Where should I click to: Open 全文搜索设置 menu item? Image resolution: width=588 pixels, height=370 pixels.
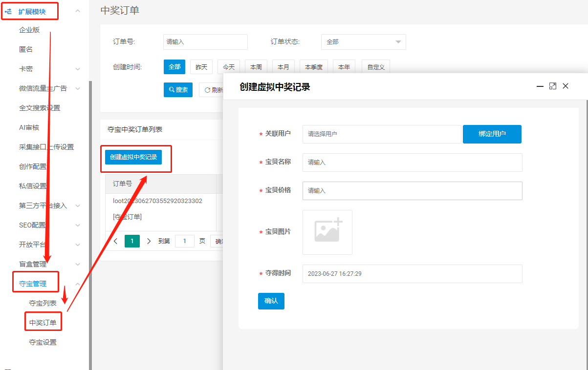coord(40,108)
